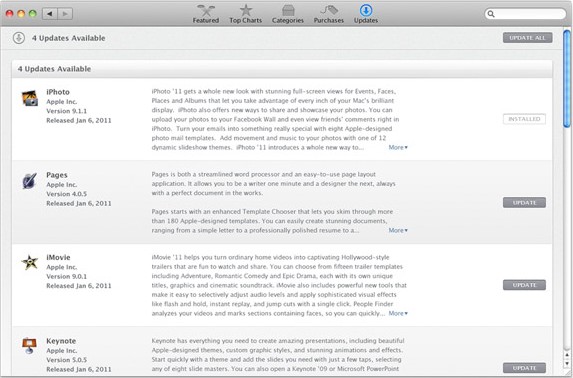
Task: Go to the Purchases tab
Action: (x=329, y=14)
